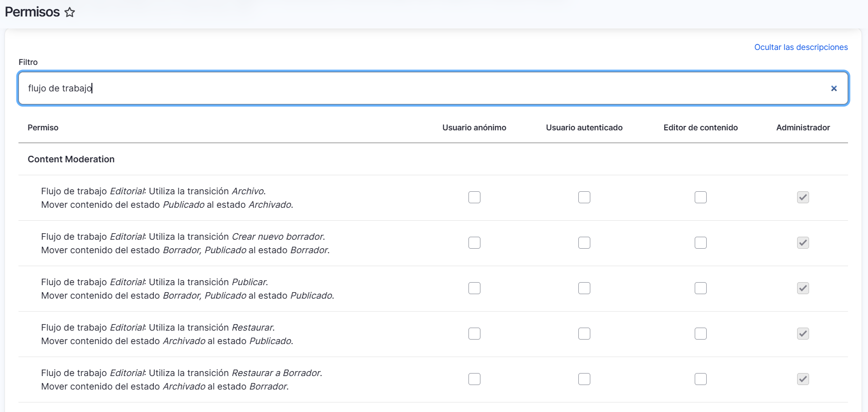This screenshot has width=868, height=412.
Task: Check Usuario autenticado for transición Publicar
Action: [584, 288]
